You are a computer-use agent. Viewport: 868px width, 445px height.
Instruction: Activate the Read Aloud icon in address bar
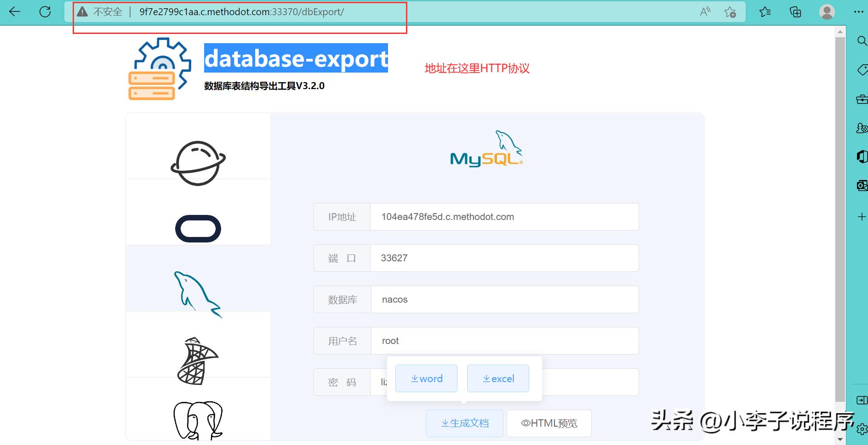click(x=705, y=12)
